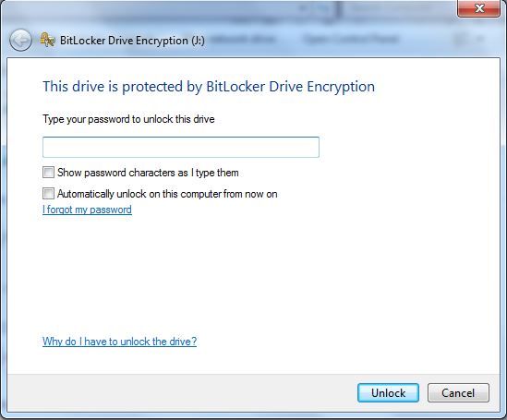This screenshot has height=420, width=507.
Task: Click the heading 'This drive is protected by BitLocker'
Action: tap(154, 87)
